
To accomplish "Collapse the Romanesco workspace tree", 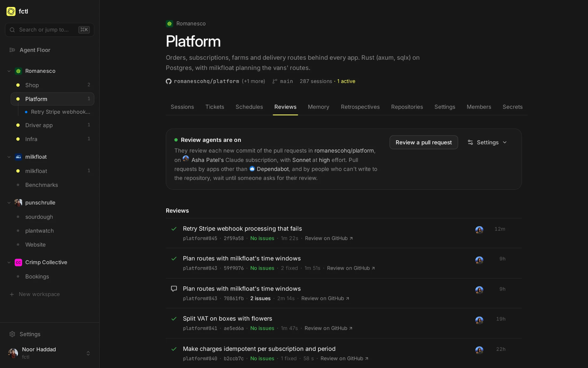I will (9, 71).
